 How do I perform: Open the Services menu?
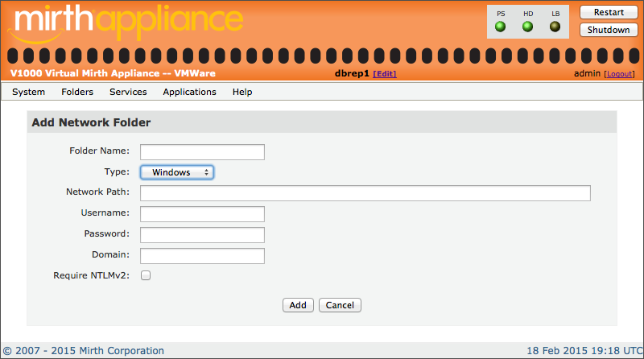click(128, 92)
